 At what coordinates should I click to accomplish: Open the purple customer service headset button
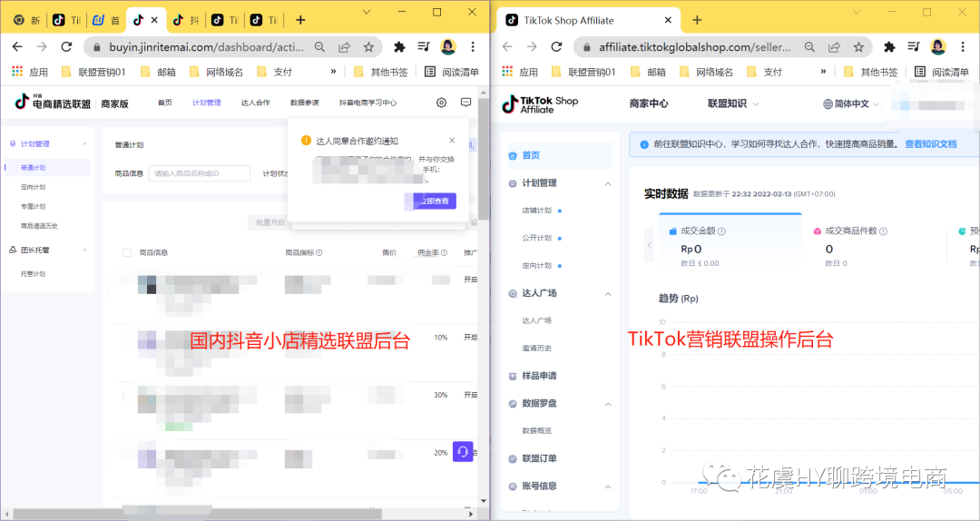(463, 452)
